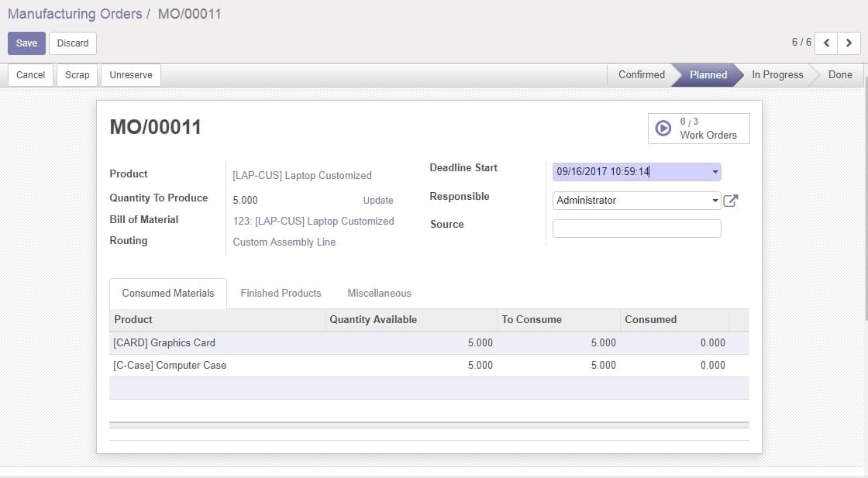Select the In Progress status stage
Screen dimensions: 868x478
pos(777,75)
